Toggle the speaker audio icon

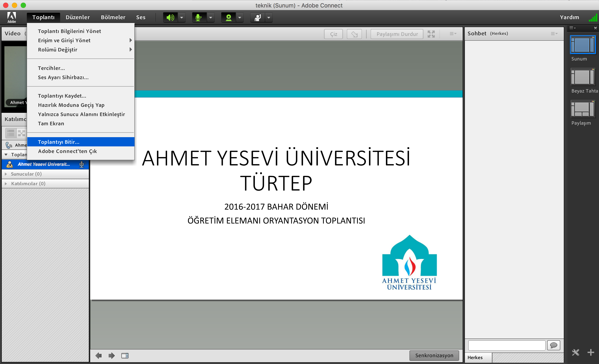(170, 18)
